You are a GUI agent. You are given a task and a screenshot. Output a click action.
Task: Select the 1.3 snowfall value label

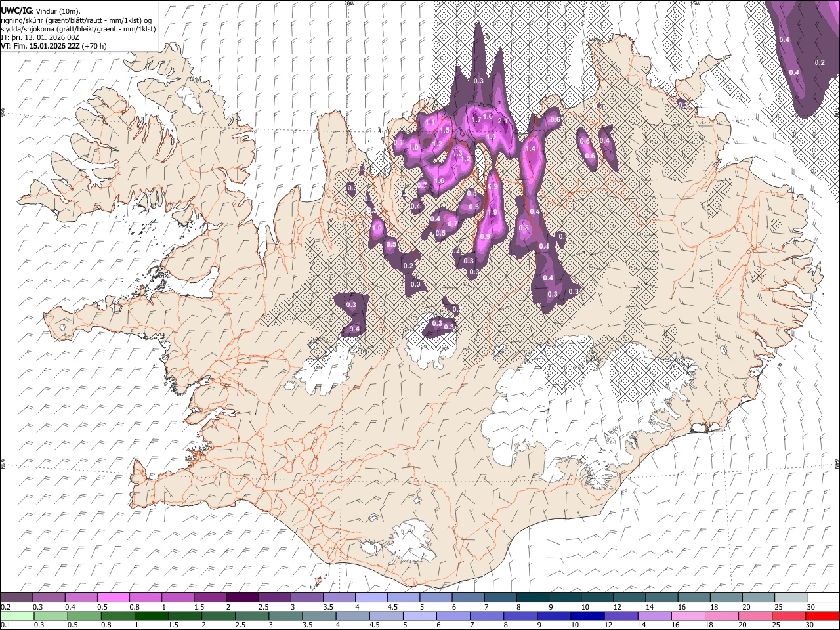(x=458, y=152)
